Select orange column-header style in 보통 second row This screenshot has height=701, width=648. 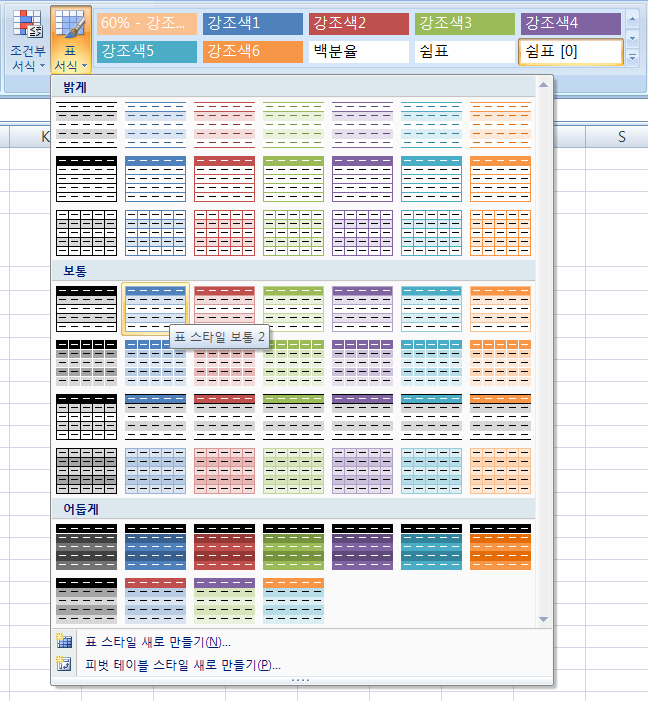(x=500, y=363)
